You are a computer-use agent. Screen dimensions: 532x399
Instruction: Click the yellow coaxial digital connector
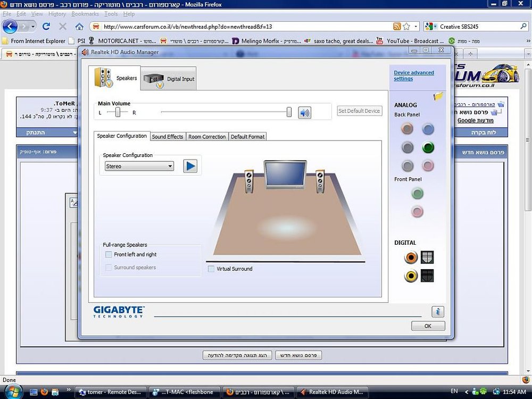(411, 276)
